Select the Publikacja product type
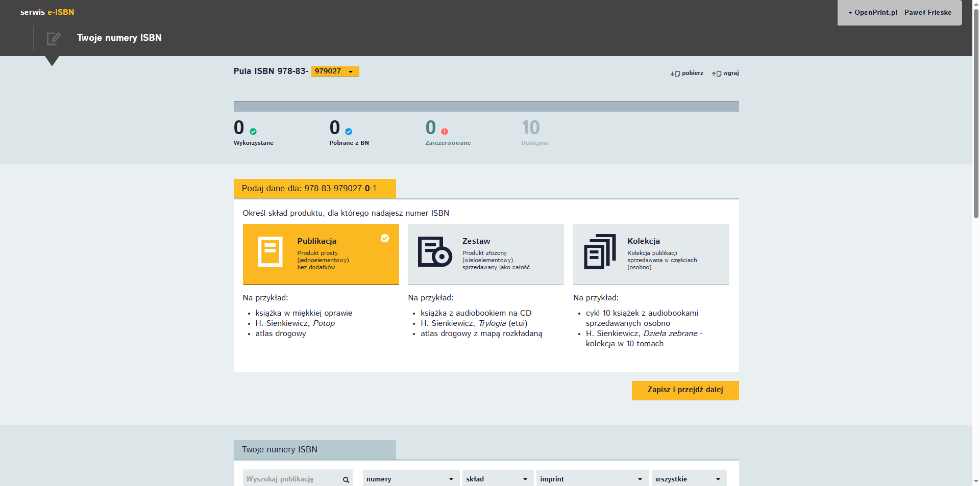Image resolution: width=980 pixels, height=486 pixels. click(x=321, y=254)
